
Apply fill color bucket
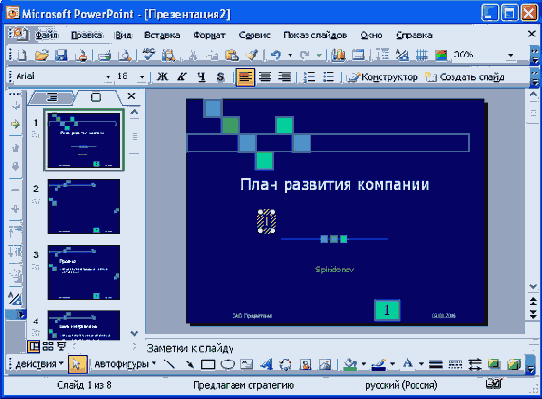(350, 364)
